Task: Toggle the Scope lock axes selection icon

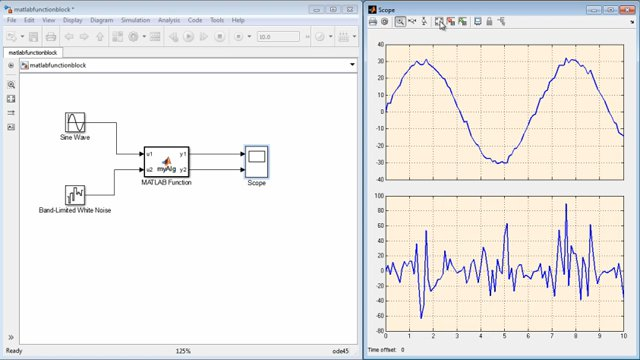Action: pos(489,22)
